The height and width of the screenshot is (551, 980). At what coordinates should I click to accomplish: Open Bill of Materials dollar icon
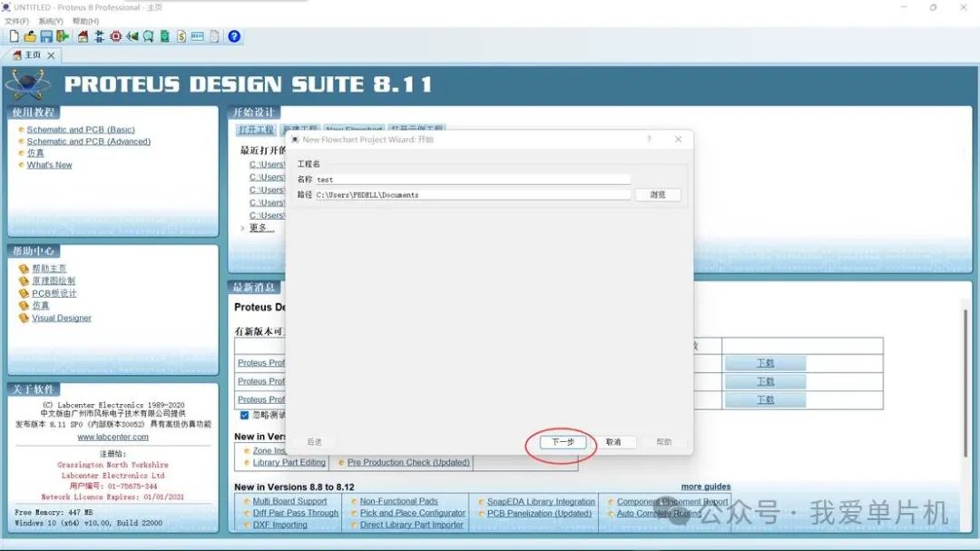tap(181, 36)
